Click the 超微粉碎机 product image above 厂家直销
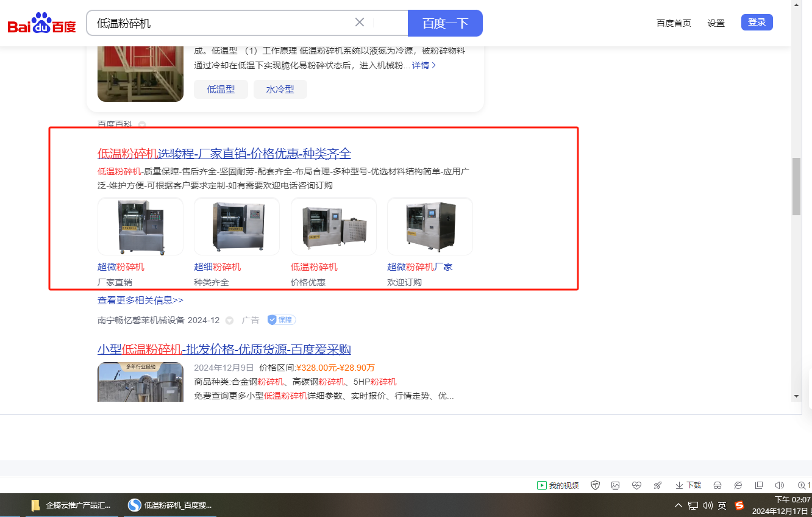This screenshot has width=812, height=517. click(x=140, y=226)
